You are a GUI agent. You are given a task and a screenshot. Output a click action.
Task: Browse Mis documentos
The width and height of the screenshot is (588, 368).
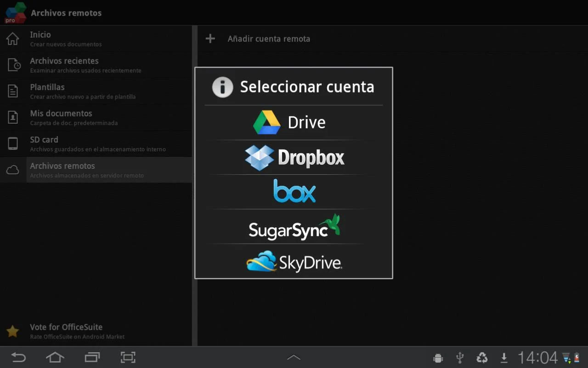click(x=96, y=117)
